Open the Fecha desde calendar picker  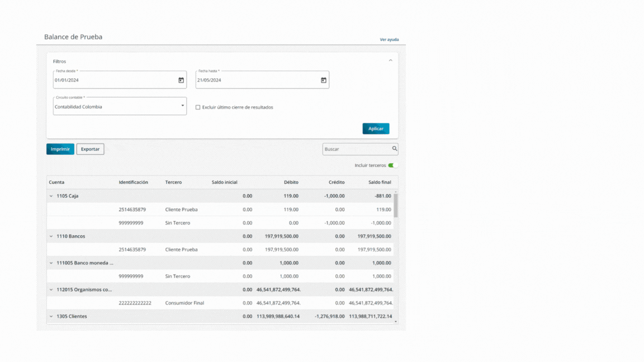click(181, 80)
